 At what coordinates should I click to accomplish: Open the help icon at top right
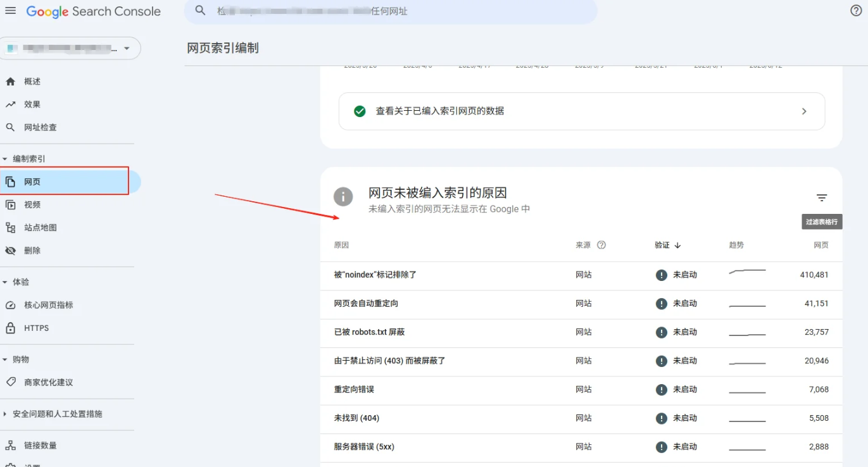856,11
